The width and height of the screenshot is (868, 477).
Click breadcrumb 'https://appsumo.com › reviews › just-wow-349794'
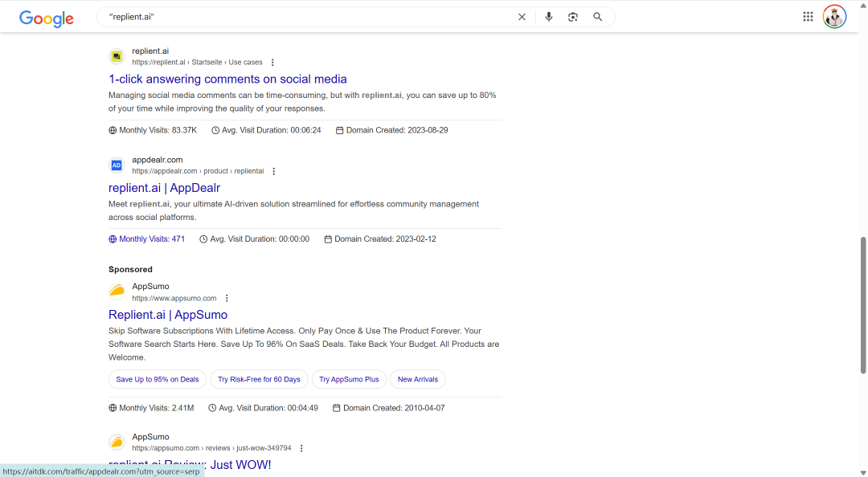211,448
